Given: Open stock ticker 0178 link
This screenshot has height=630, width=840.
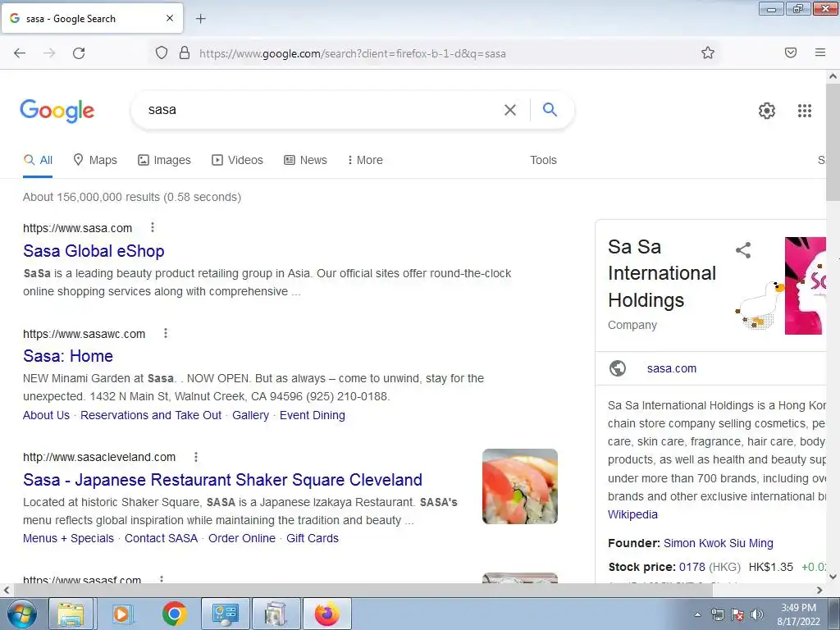Looking at the screenshot, I should point(692,567).
